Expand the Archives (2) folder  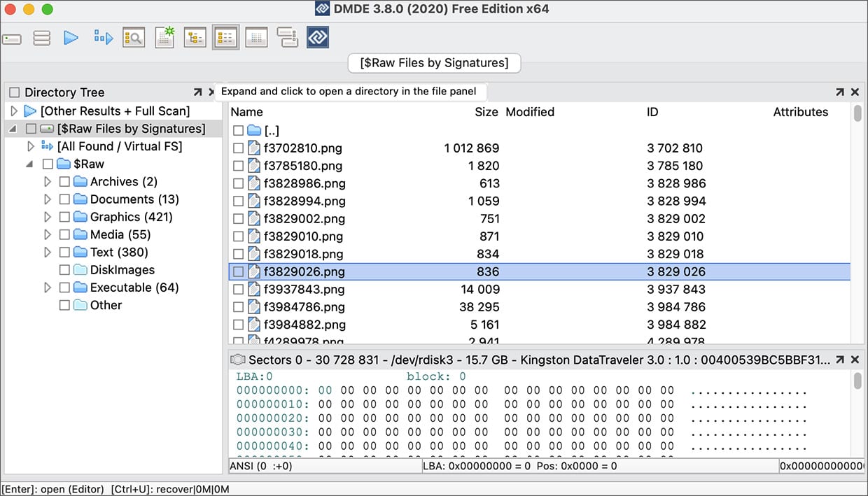click(48, 182)
